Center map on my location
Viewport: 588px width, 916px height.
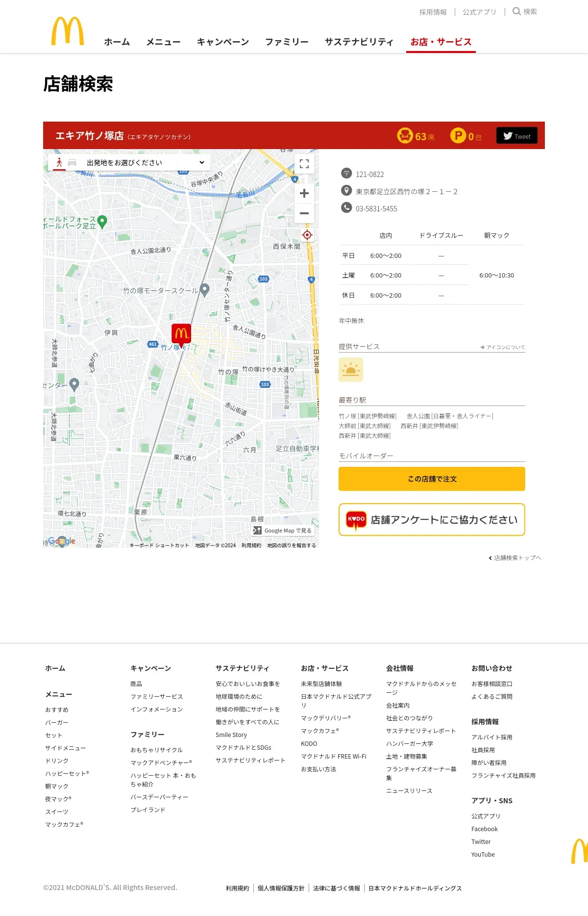tap(307, 235)
